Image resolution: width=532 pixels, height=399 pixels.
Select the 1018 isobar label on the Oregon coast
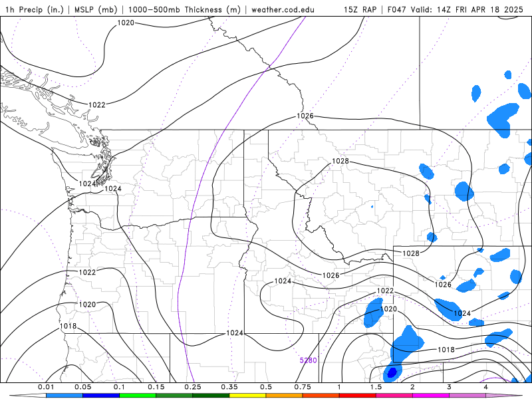tap(68, 326)
